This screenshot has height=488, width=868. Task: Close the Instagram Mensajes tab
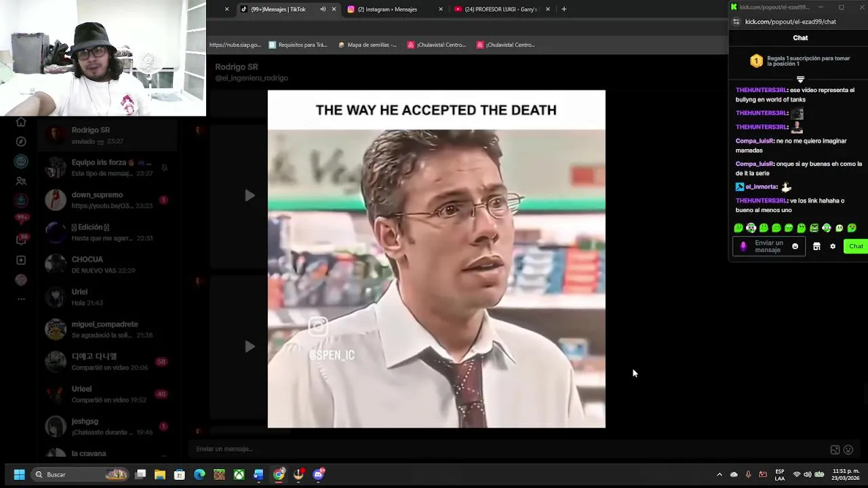click(441, 9)
